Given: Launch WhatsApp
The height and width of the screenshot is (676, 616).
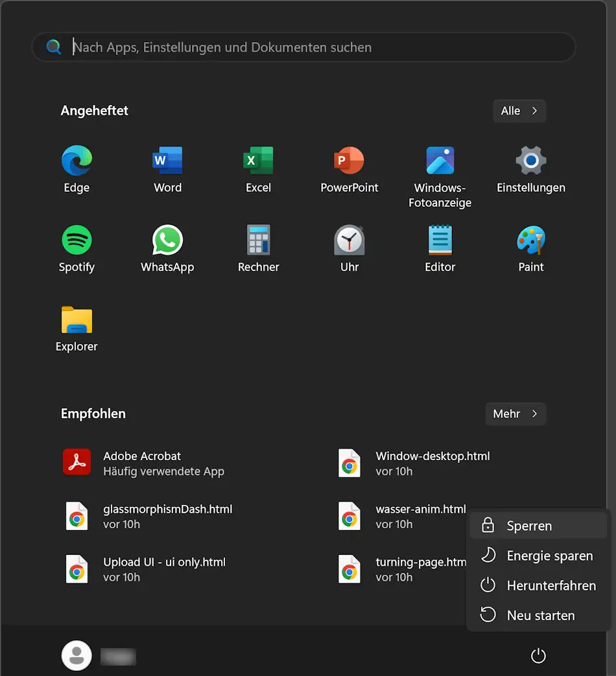Looking at the screenshot, I should click(x=167, y=248).
